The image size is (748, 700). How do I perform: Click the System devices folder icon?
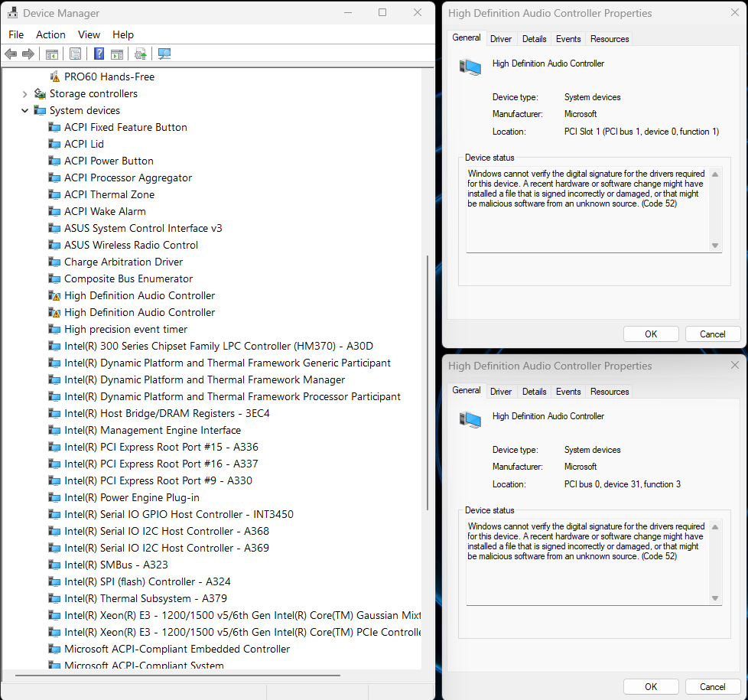click(40, 111)
